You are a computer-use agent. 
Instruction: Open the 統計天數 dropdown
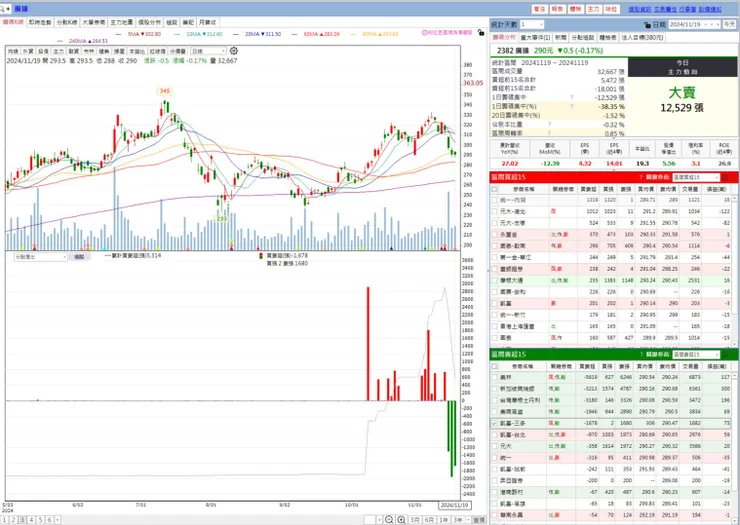tap(532, 25)
